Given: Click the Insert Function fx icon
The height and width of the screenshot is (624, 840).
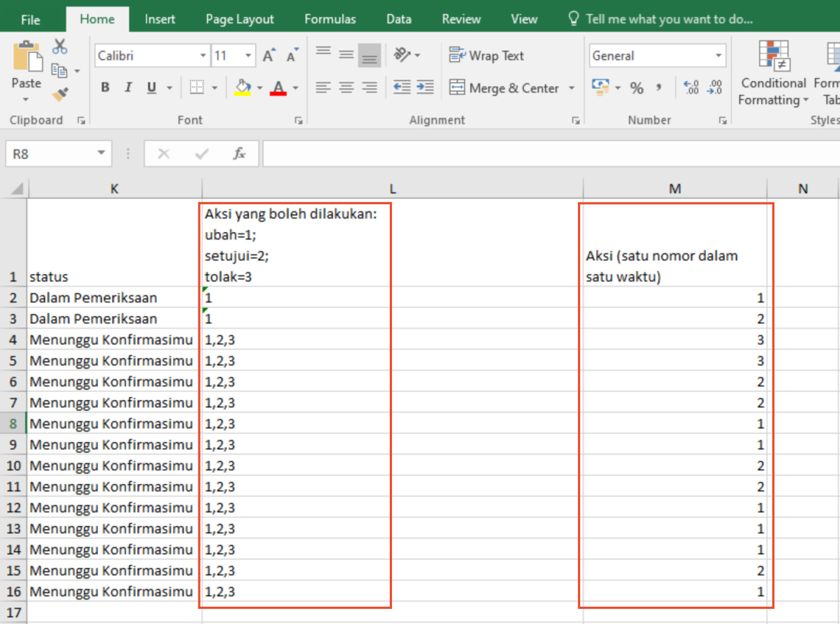Looking at the screenshot, I should point(239,154).
